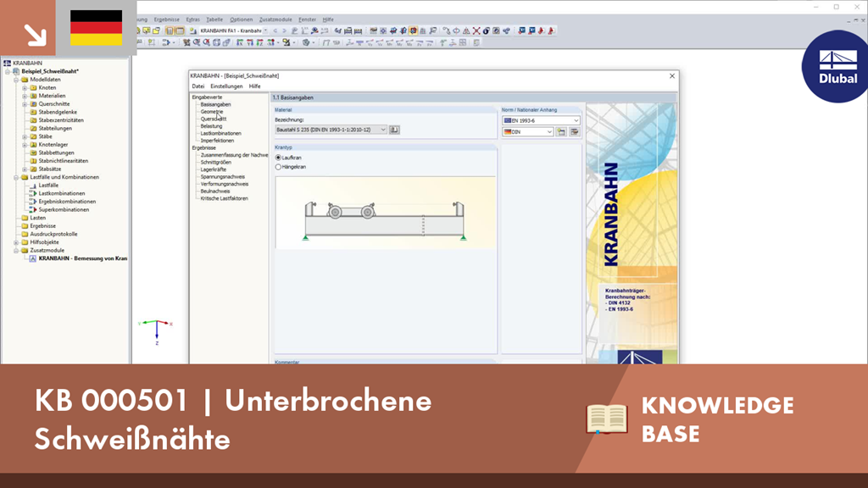Select Spannungsnachweis under Ergebnisse
Viewport: 868px width, 488px height.
coord(223,176)
